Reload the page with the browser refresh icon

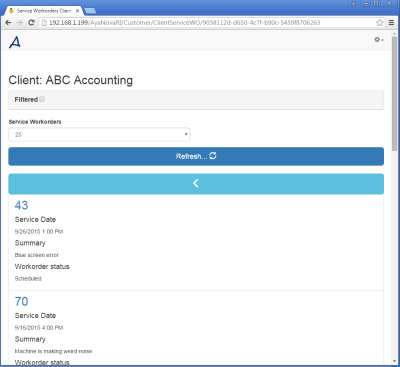coord(31,23)
